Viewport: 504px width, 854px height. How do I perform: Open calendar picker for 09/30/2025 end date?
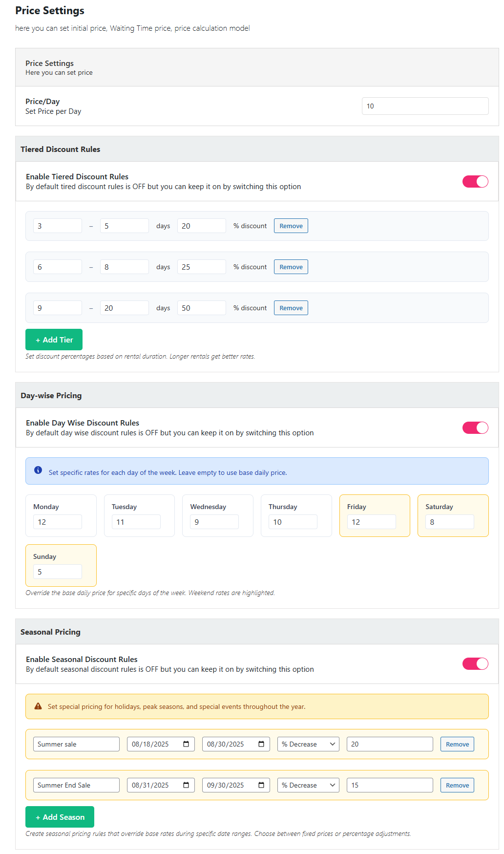pos(261,785)
